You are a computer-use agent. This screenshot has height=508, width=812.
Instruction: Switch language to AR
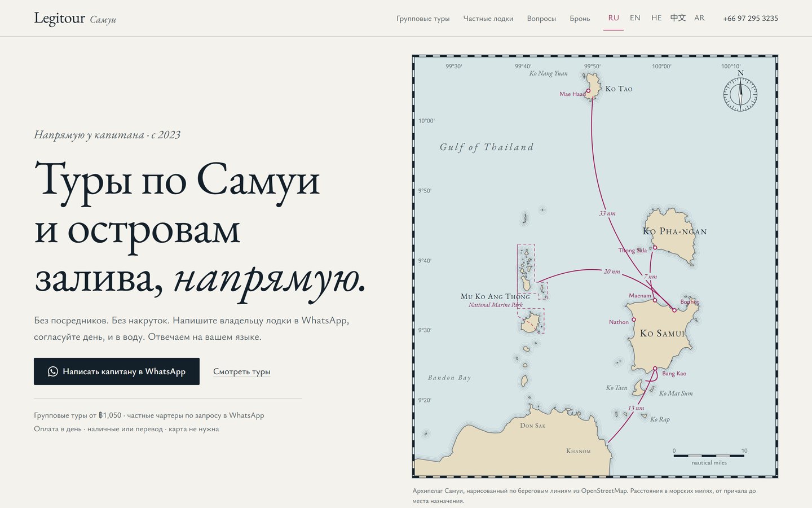click(x=699, y=18)
